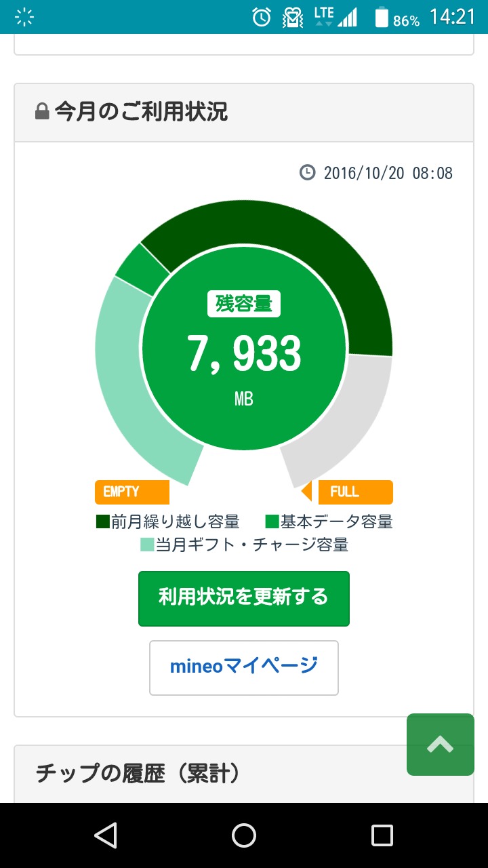Tap the Android back navigation button
The height and width of the screenshot is (868, 488).
tap(106, 835)
